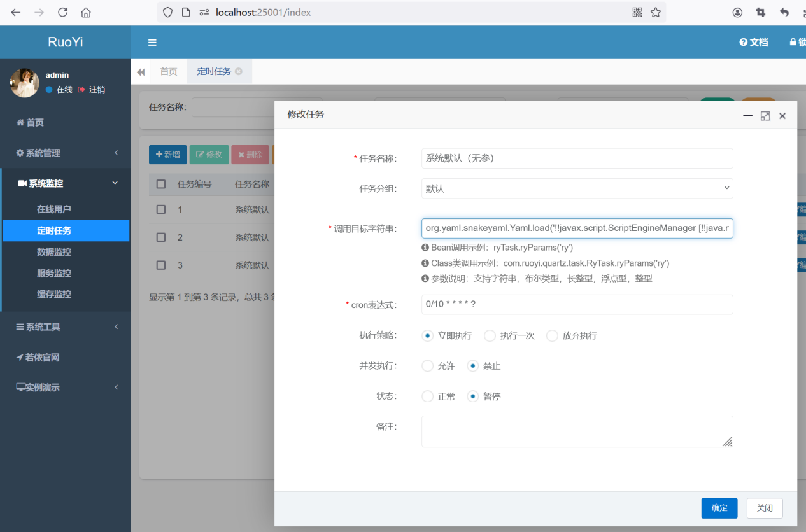The width and height of the screenshot is (806, 532).
Task: Click the tab scroll-left double arrow
Action: (x=141, y=72)
